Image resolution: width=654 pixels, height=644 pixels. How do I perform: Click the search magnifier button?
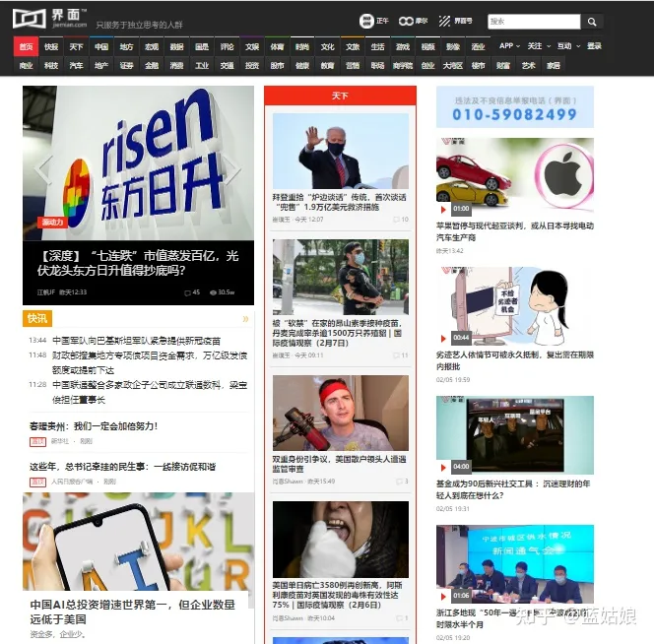[591, 22]
